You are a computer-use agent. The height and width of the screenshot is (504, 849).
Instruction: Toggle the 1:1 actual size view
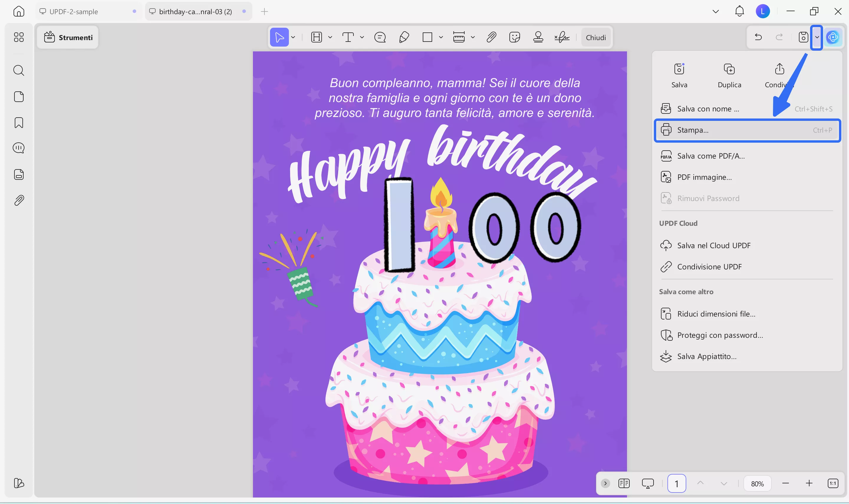(833, 483)
